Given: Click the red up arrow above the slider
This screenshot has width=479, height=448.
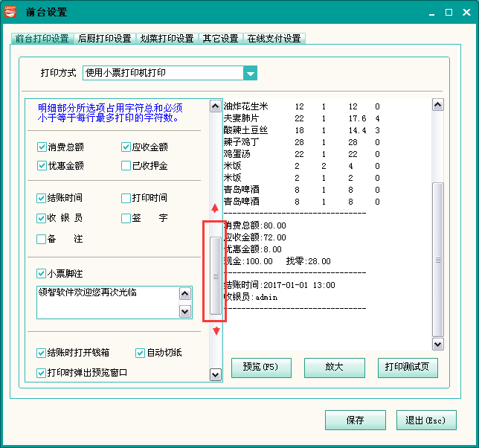Looking at the screenshot, I should click(216, 208).
